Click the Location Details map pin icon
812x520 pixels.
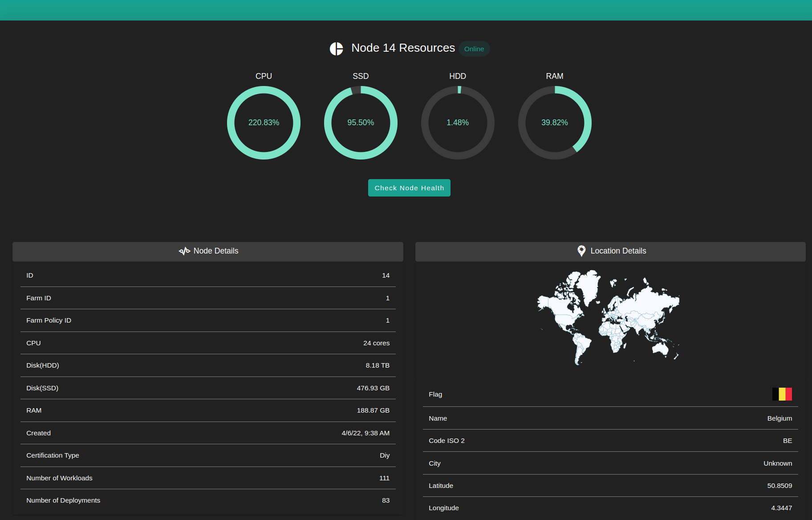click(x=581, y=251)
